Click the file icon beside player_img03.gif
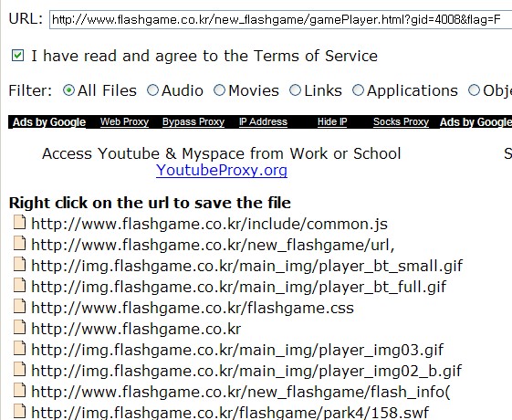Viewport: 512px width, 420px height. coord(19,348)
